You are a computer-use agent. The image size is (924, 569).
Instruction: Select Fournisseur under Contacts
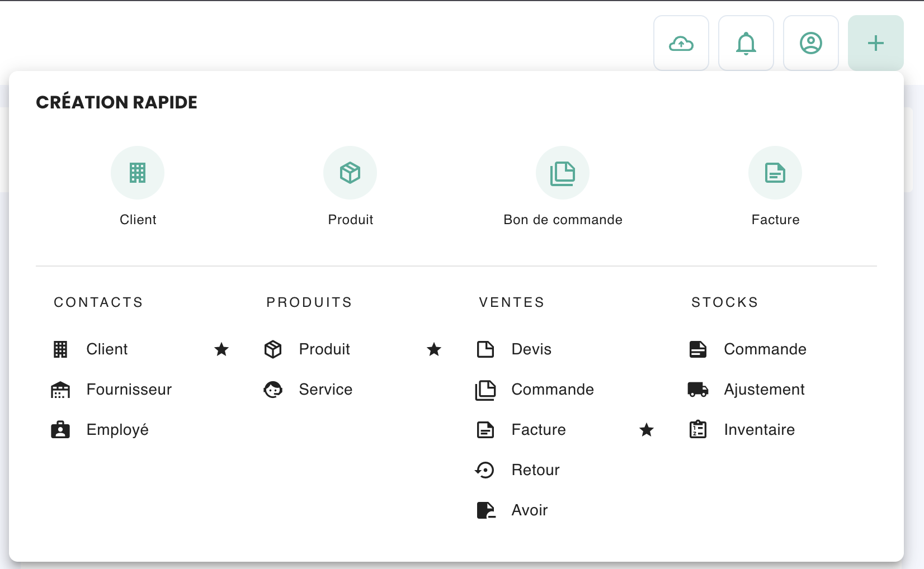pyautogui.click(x=129, y=390)
